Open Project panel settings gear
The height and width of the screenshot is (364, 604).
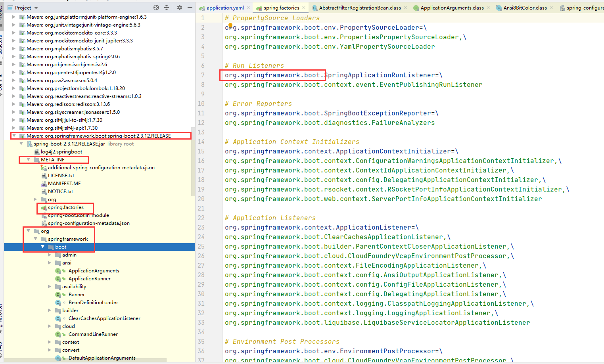(180, 8)
